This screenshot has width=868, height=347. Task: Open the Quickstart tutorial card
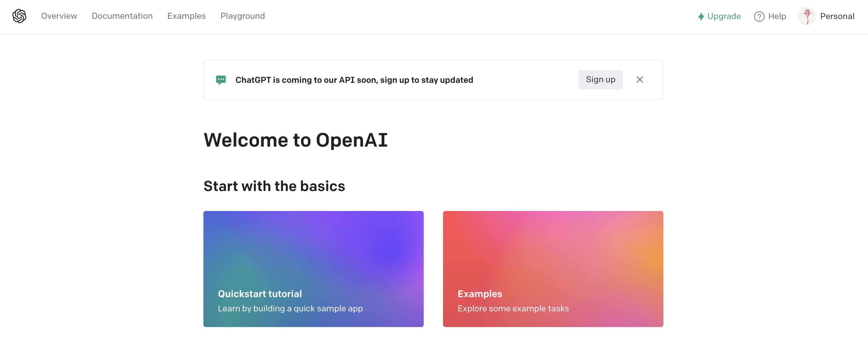[313, 269]
